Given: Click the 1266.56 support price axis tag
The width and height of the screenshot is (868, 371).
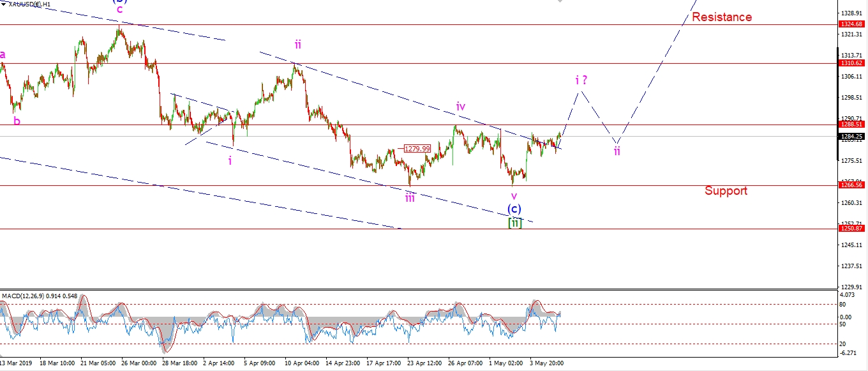Looking at the screenshot, I should click(851, 185).
